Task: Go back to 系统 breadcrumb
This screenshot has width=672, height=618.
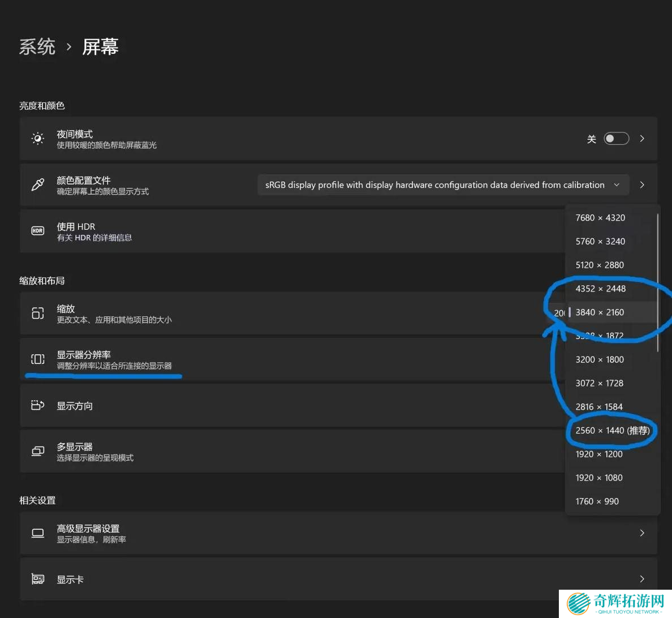Action: 37,47
